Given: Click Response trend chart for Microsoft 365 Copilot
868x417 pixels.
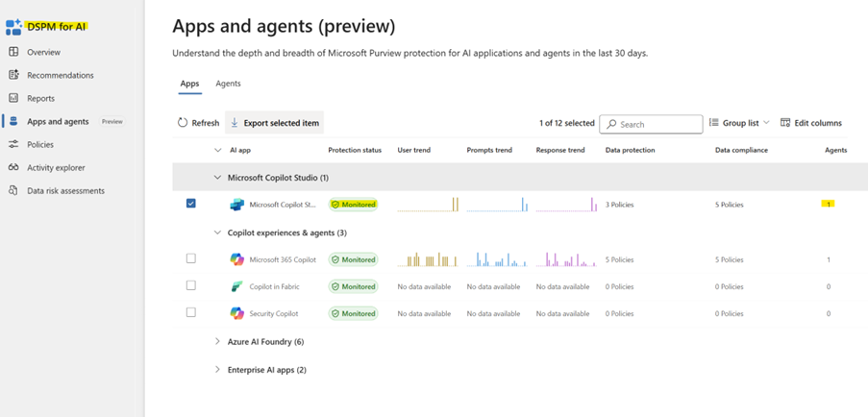Looking at the screenshot, I should coord(566,259).
